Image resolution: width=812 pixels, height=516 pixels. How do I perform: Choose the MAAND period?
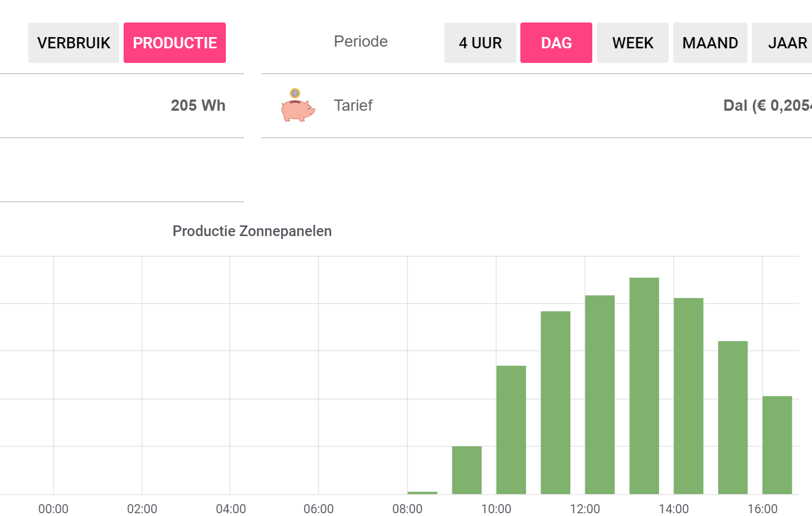click(710, 43)
